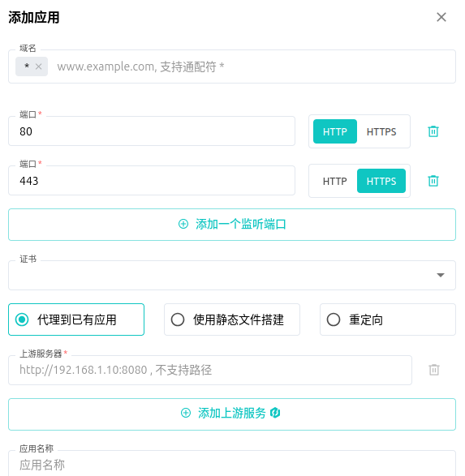
Task: Expand the 证书 certificate select field
Action: 232,275
